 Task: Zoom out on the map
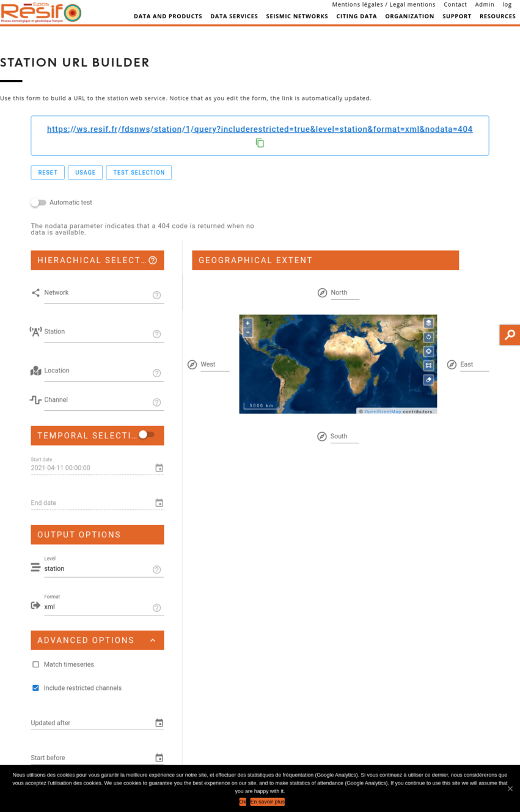point(247,332)
